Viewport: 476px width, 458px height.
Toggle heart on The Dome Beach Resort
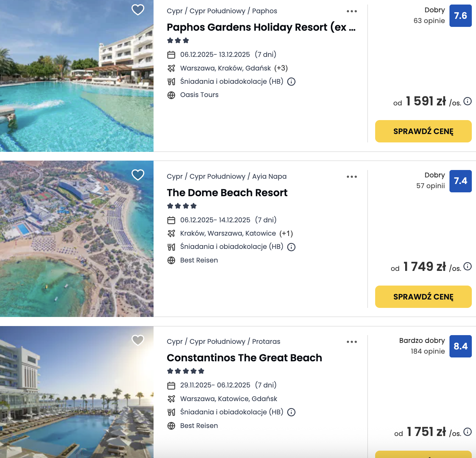click(x=138, y=175)
